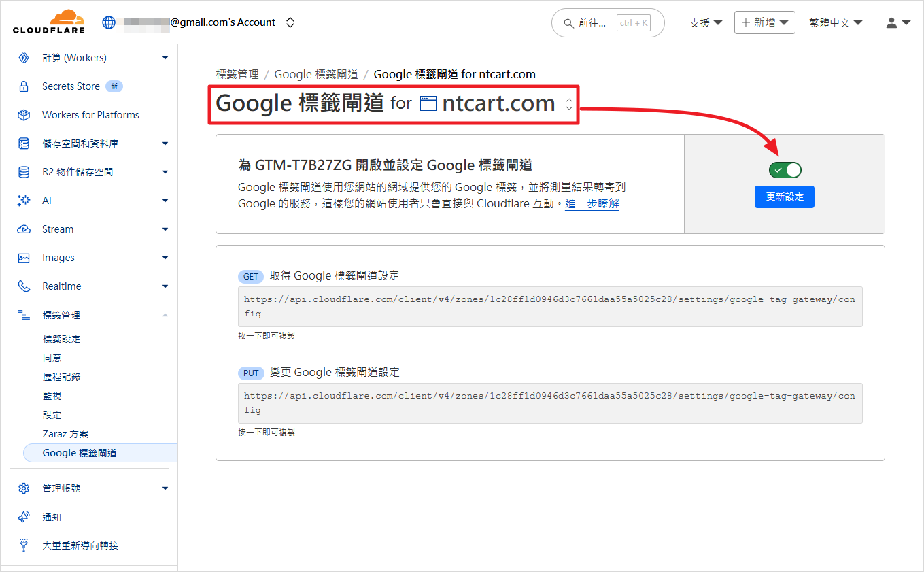
Task: Expand the Stream section arrow
Action: 165,229
